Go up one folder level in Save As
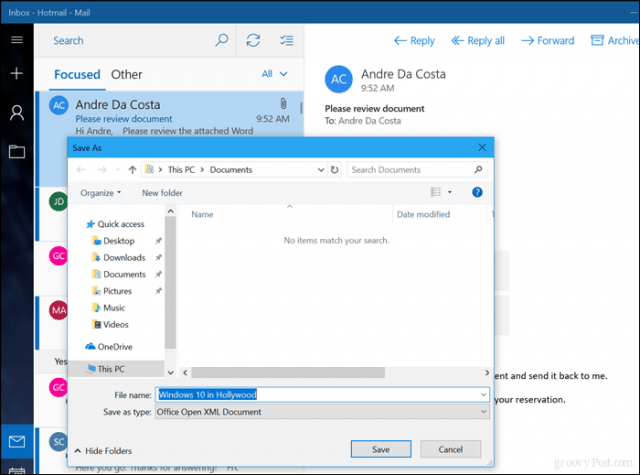640x475 pixels. point(132,169)
